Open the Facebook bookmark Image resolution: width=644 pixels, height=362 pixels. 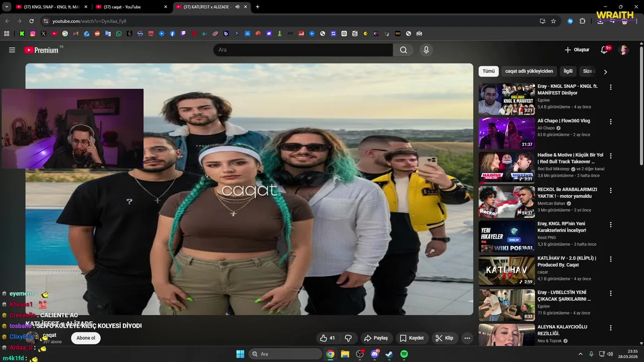tap(172, 34)
